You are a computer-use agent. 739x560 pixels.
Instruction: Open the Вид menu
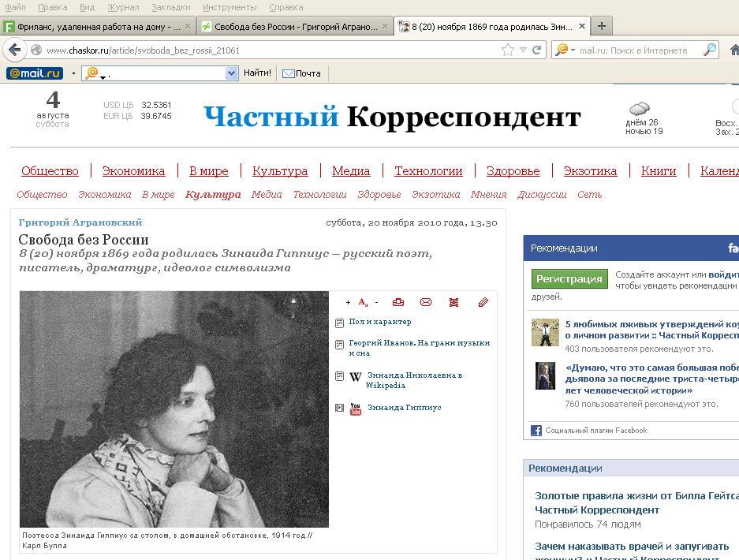point(88,8)
